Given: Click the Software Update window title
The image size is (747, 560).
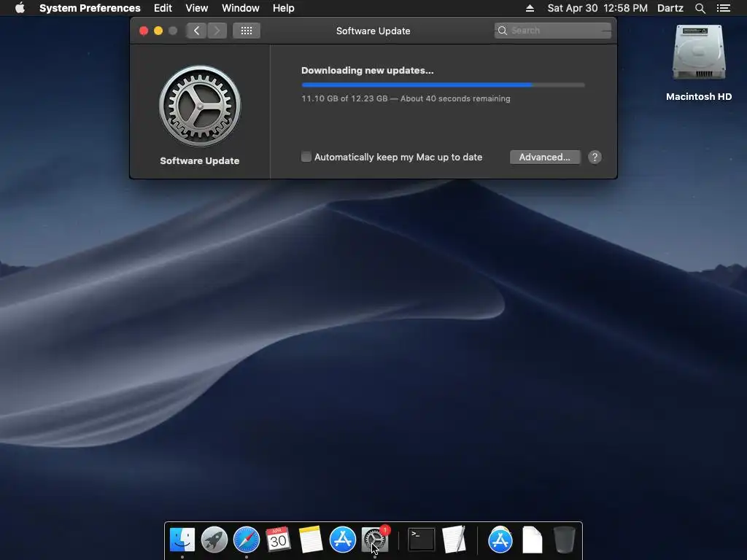Looking at the screenshot, I should click(x=373, y=31).
